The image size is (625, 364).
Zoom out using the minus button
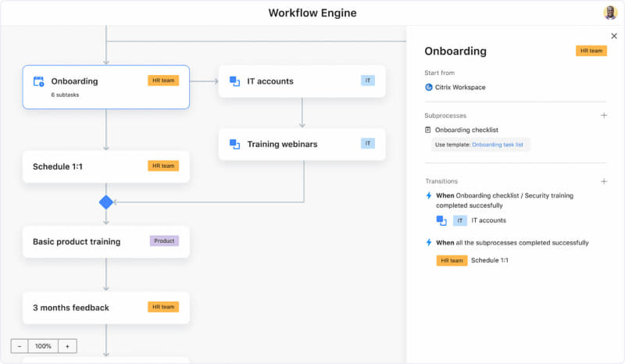click(19, 346)
